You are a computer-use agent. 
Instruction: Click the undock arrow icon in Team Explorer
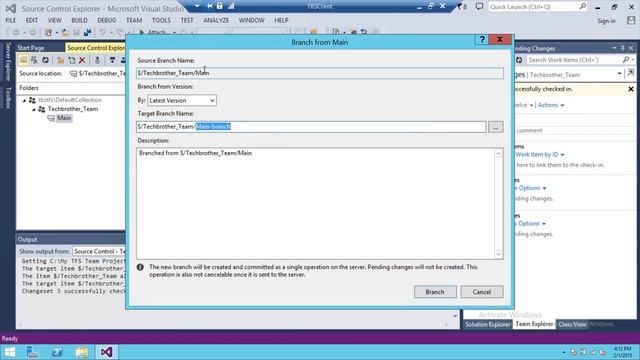[x=631, y=73]
